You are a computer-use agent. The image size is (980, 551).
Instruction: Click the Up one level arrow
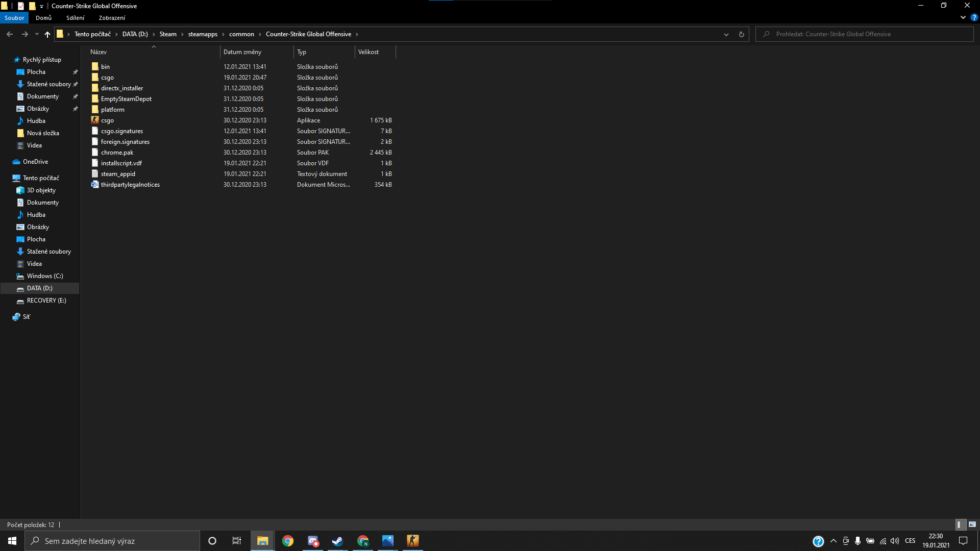click(x=47, y=34)
